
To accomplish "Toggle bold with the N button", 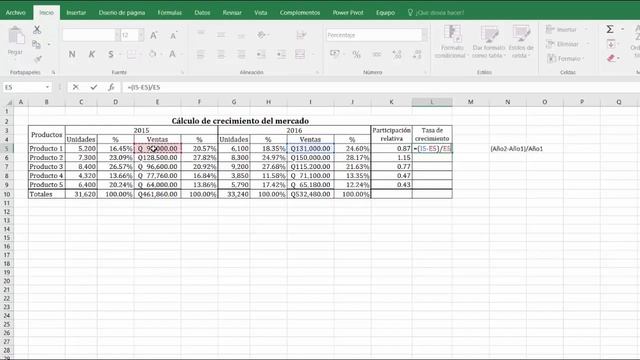I will pos(72,54).
